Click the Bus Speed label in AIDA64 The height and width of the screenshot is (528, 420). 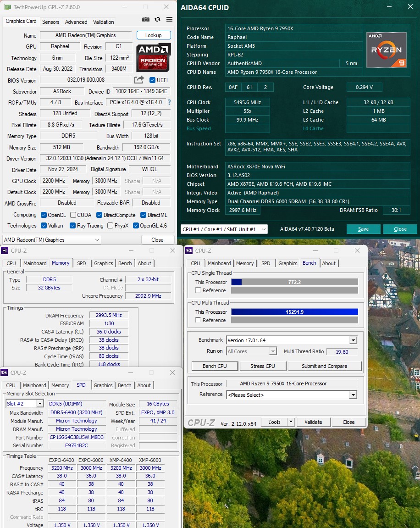click(199, 128)
